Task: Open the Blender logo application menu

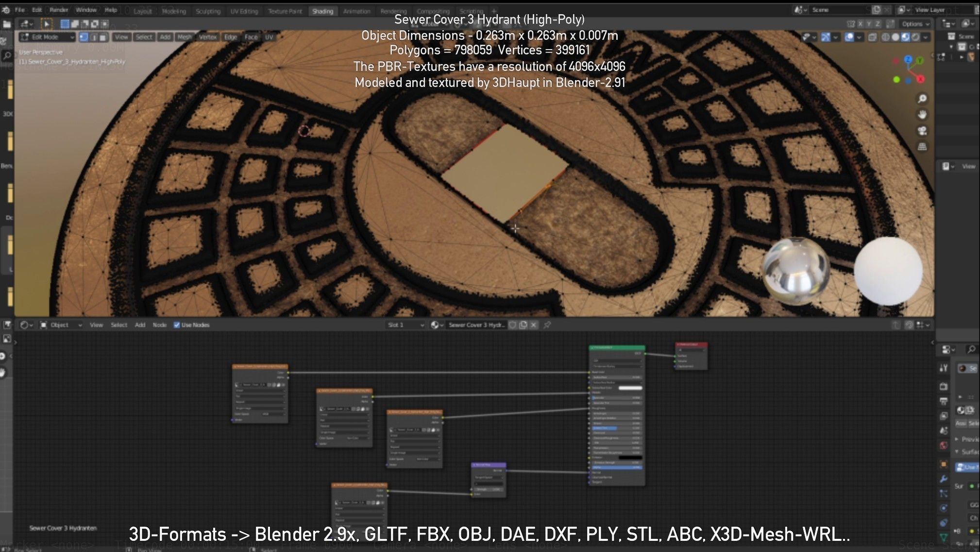Action: (6, 10)
